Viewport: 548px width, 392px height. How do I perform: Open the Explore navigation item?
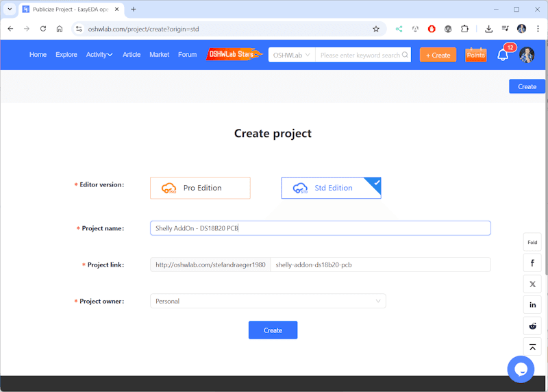66,55
